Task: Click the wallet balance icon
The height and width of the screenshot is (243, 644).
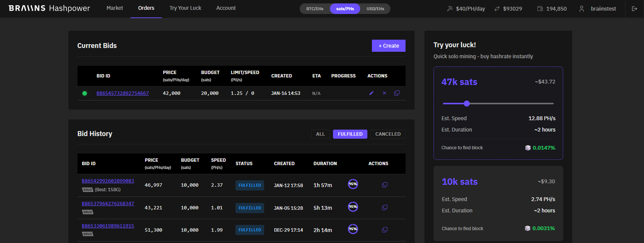Action: click(x=540, y=9)
